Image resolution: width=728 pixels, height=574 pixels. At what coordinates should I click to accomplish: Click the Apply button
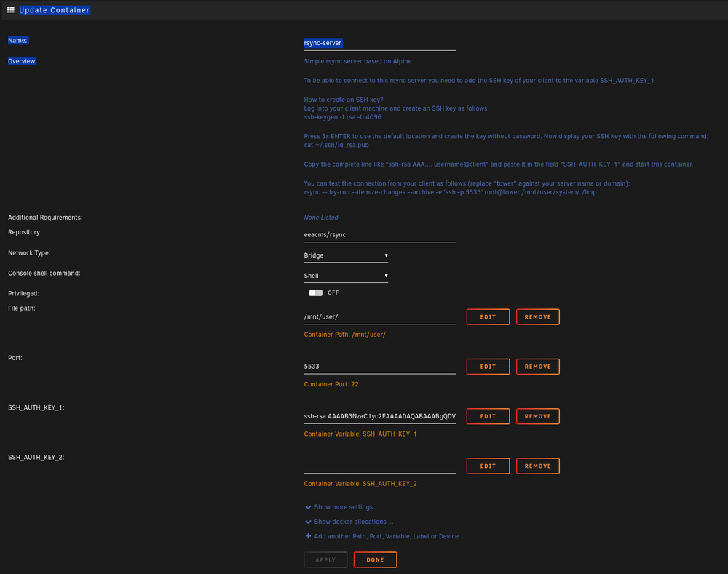325,559
